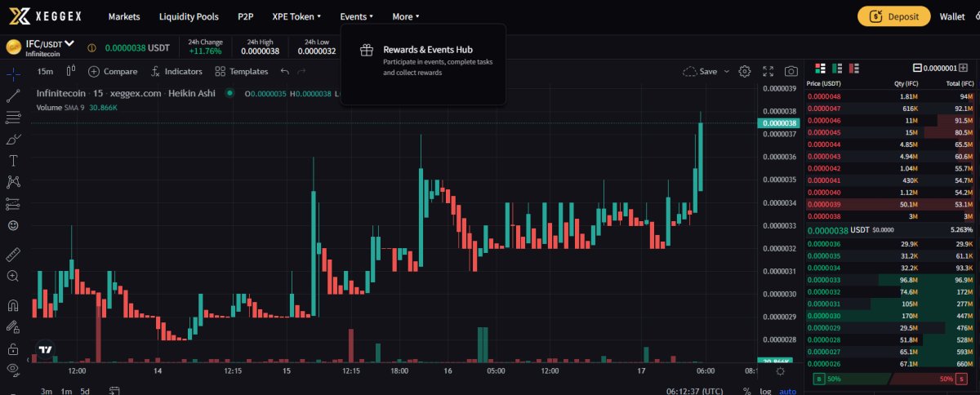This screenshot has height=395, width=980.
Task: Toggle the magnet snapping mode
Action: click(12, 306)
